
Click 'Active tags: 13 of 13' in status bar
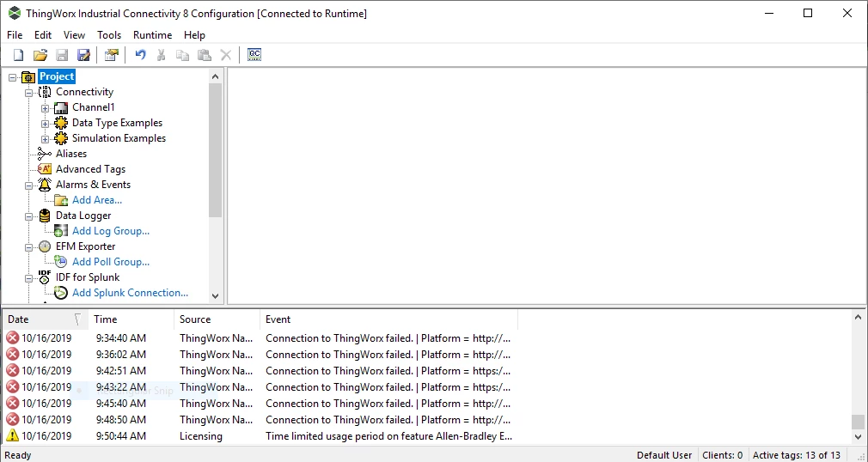[x=796, y=455]
